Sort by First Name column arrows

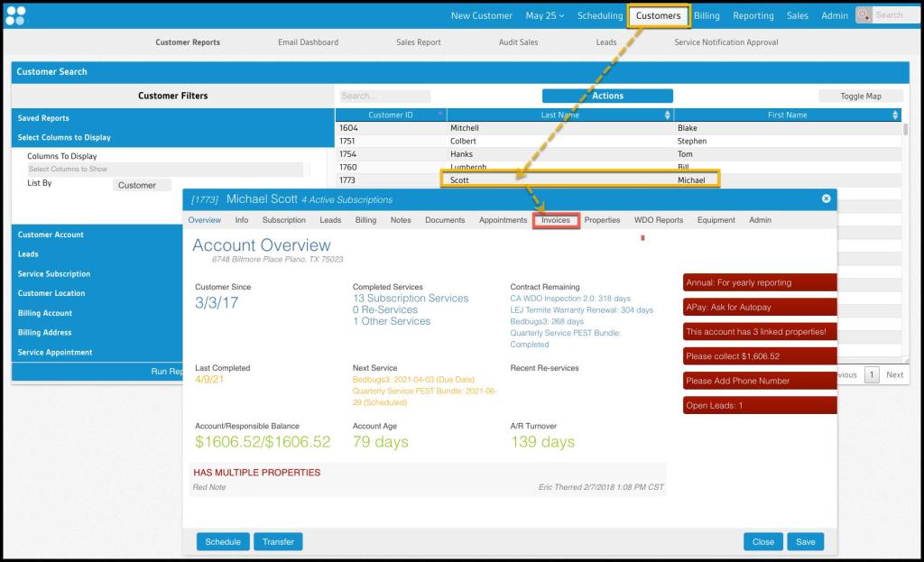895,115
